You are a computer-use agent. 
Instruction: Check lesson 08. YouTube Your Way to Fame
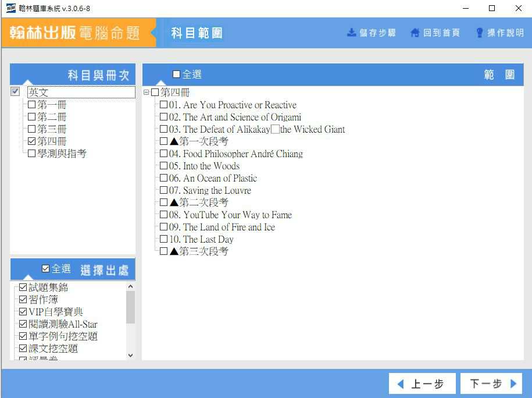point(163,215)
